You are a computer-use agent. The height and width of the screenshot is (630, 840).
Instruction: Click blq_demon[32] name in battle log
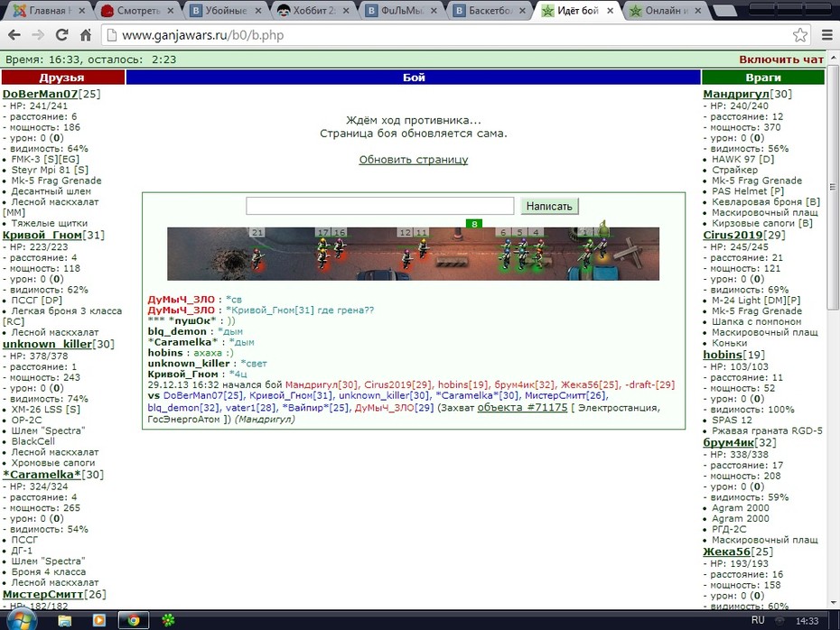pyautogui.click(x=183, y=408)
